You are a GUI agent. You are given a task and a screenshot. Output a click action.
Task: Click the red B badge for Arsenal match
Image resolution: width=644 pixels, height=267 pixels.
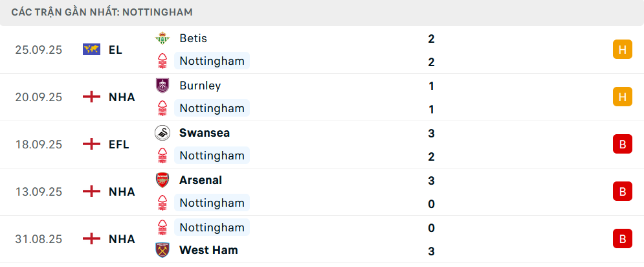pyautogui.click(x=622, y=192)
